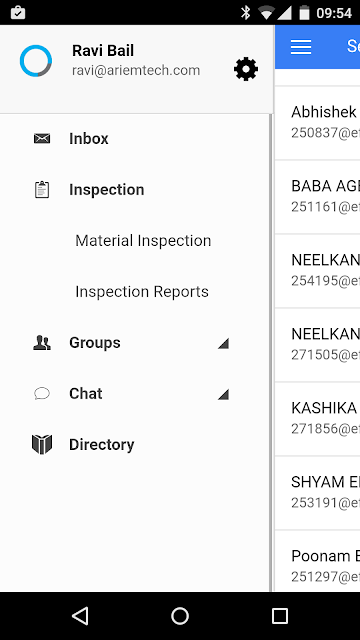Viewport: 360px width, 640px height.
Task: Expand the Groups submenu arrow
Action: point(223,343)
